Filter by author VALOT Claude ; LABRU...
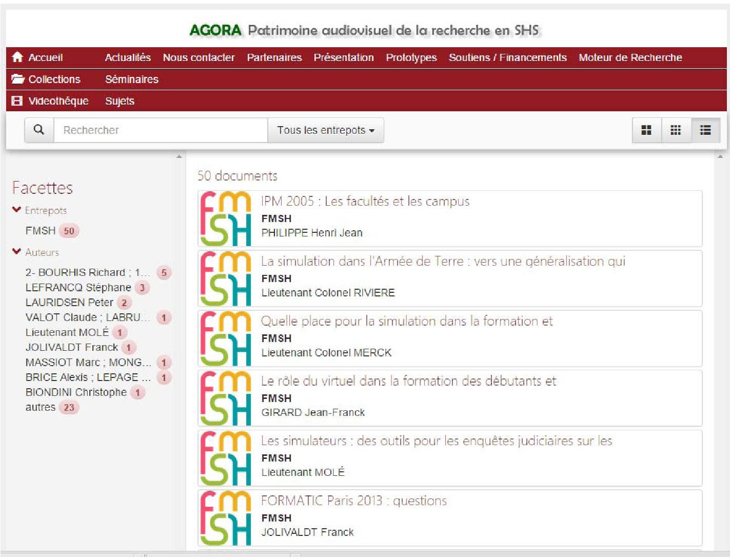This screenshot has height=560, width=731. click(88, 317)
